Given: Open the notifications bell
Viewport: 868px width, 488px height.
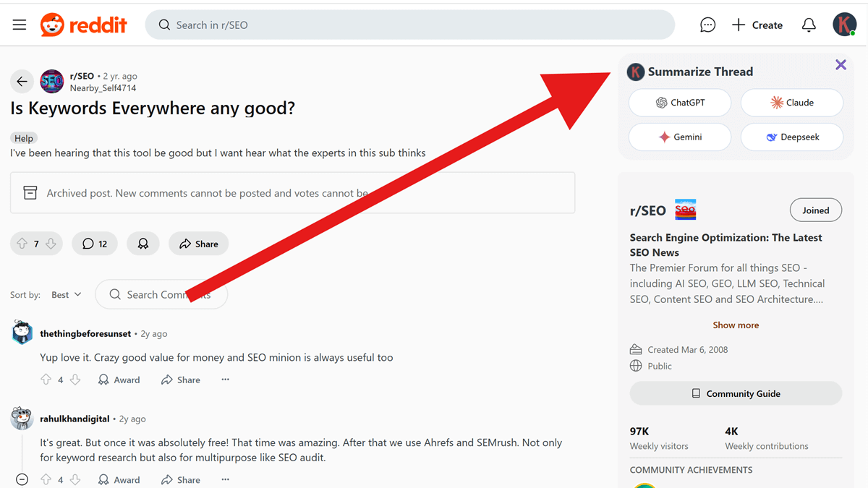Looking at the screenshot, I should click(x=809, y=25).
